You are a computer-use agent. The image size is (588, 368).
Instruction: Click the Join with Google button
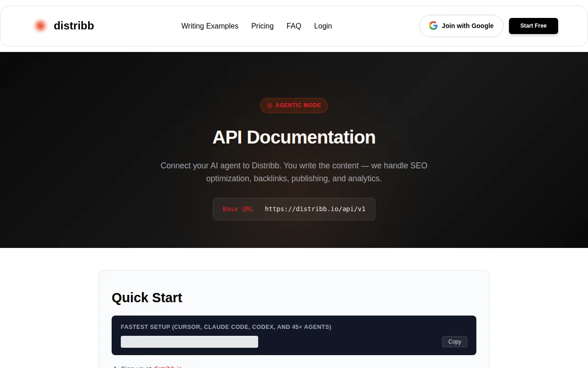point(461,26)
